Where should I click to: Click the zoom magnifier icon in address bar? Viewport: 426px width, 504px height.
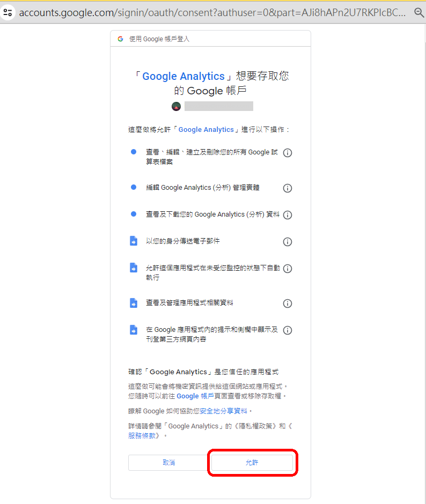pyautogui.click(x=418, y=12)
